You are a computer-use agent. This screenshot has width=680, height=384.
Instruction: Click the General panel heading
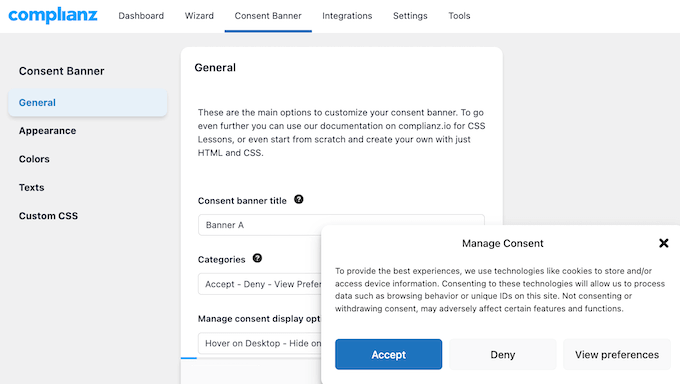[215, 68]
